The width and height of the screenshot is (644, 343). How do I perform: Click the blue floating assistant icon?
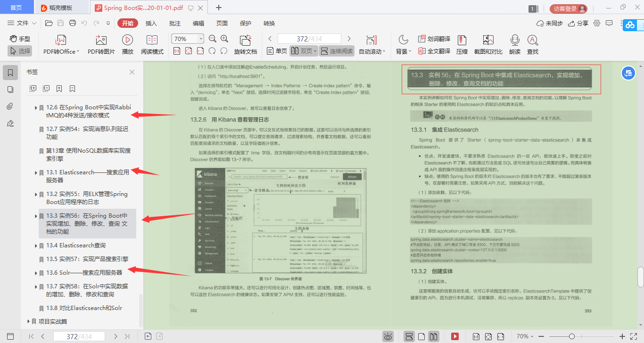[628, 73]
